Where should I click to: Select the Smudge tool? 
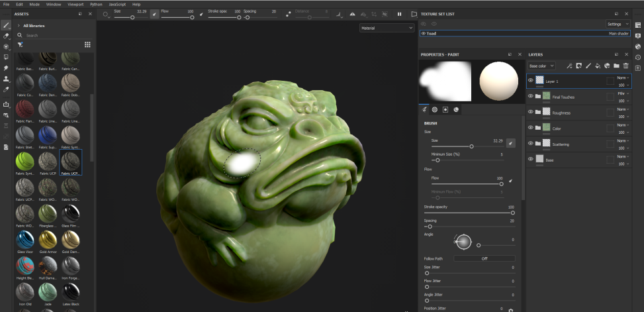click(x=6, y=68)
